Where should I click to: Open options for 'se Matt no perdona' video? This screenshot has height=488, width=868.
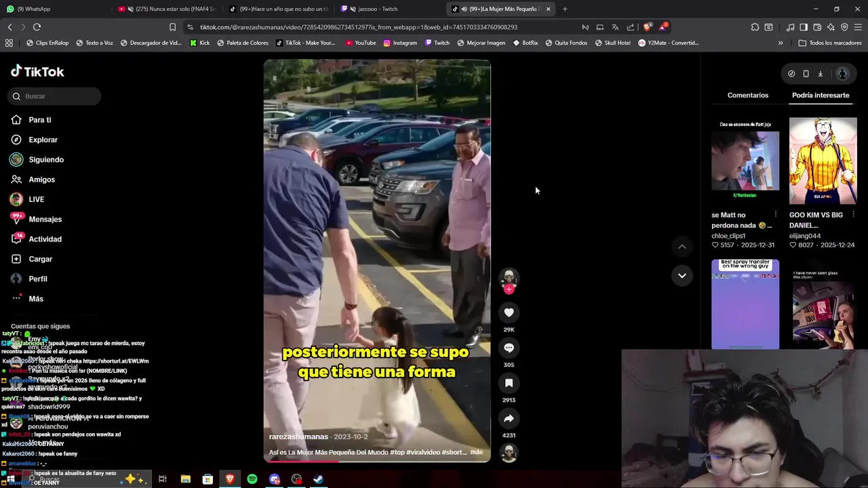[x=776, y=214]
